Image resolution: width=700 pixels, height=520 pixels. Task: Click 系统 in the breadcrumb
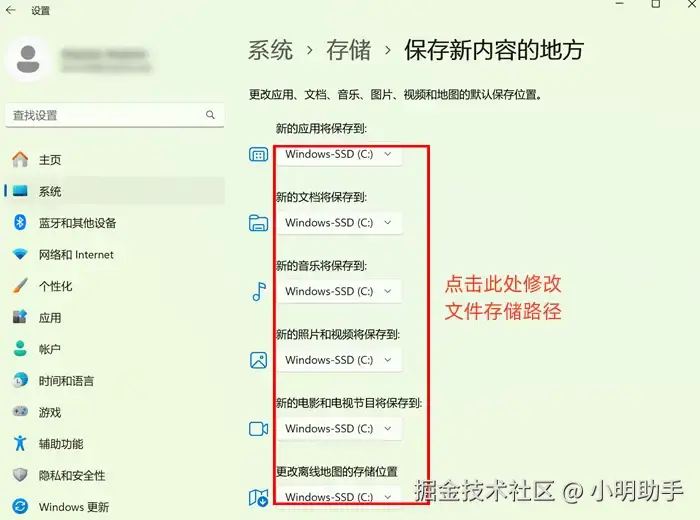(x=271, y=50)
